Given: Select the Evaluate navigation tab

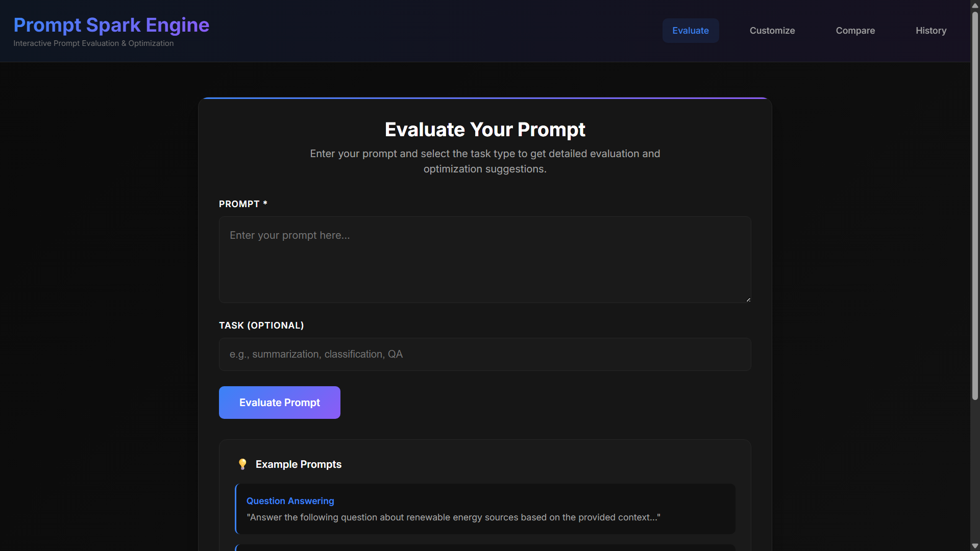Looking at the screenshot, I should coord(690,31).
